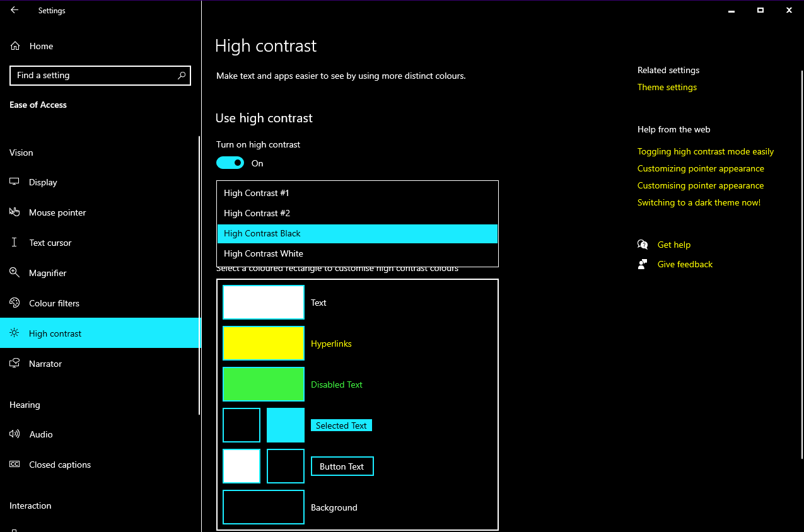Pick the black Selected Text foreground swatch

(242, 425)
